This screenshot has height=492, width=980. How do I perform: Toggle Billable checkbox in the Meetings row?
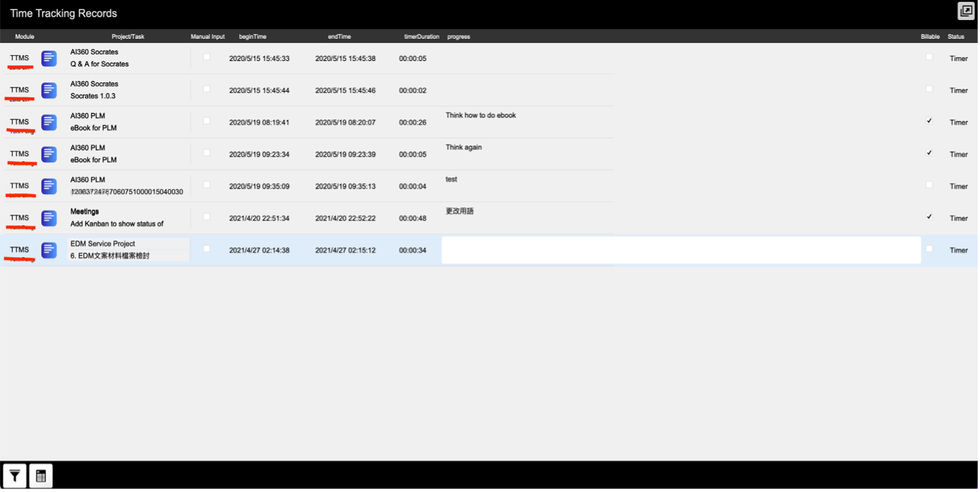[x=929, y=216]
